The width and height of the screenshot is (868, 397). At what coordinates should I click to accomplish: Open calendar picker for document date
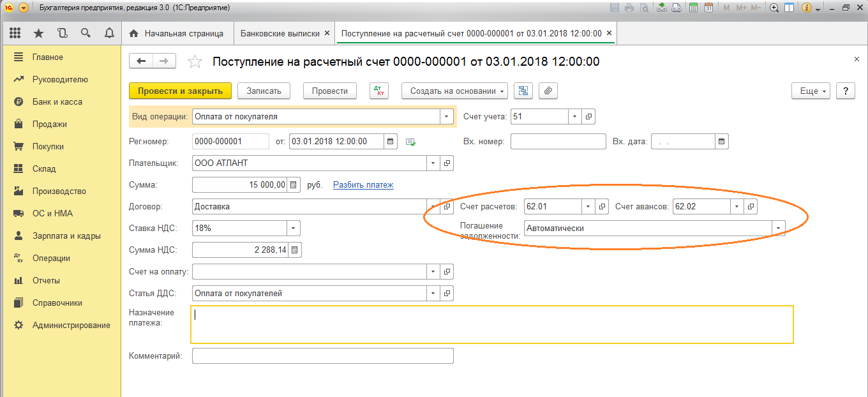[391, 141]
